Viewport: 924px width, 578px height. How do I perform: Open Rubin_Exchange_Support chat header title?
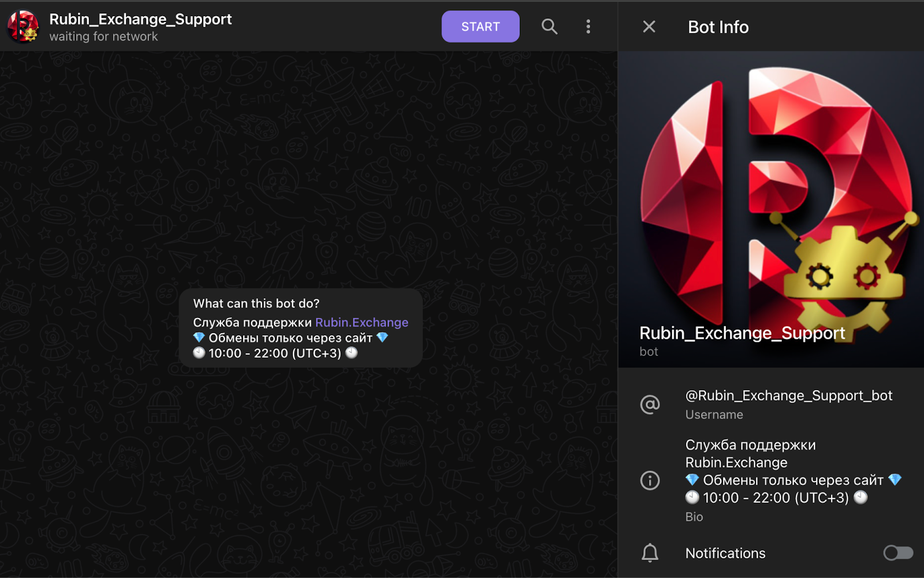pyautogui.click(x=140, y=19)
